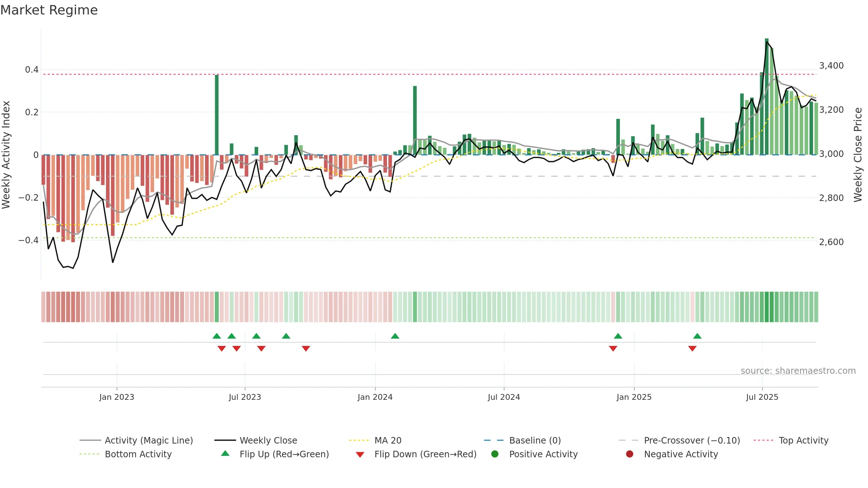The image size is (868, 488).
Task: Click the flip-down triangle just before Jan 2025
Action: click(x=613, y=348)
